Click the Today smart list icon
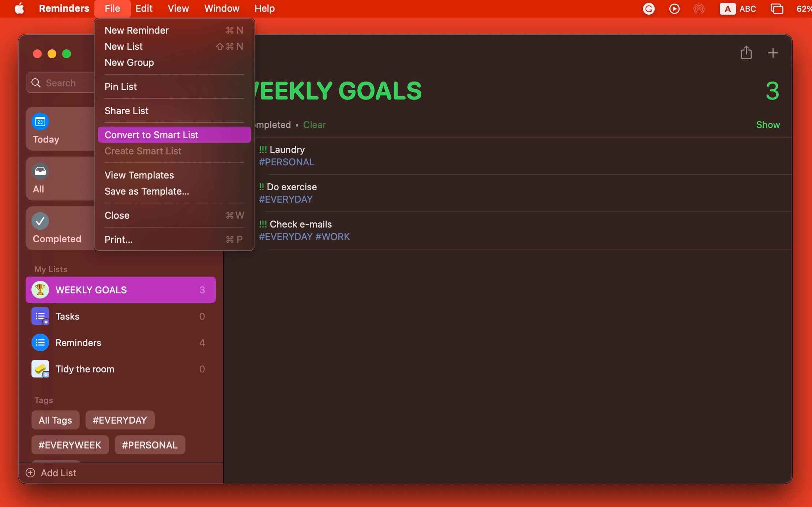This screenshot has width=812, height=507. tap(40, 121)
